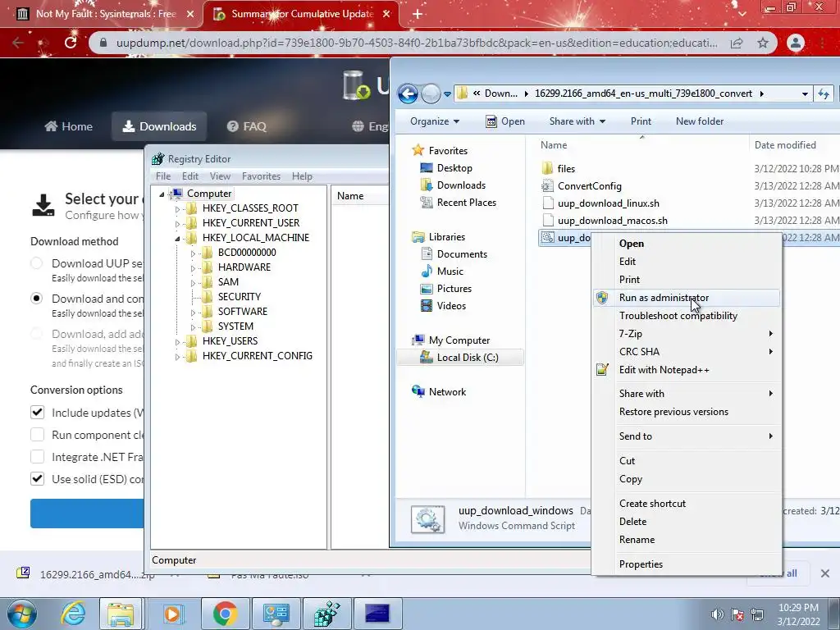Collapse HKEY_LOCAL_MACHINE registry key

177,239
